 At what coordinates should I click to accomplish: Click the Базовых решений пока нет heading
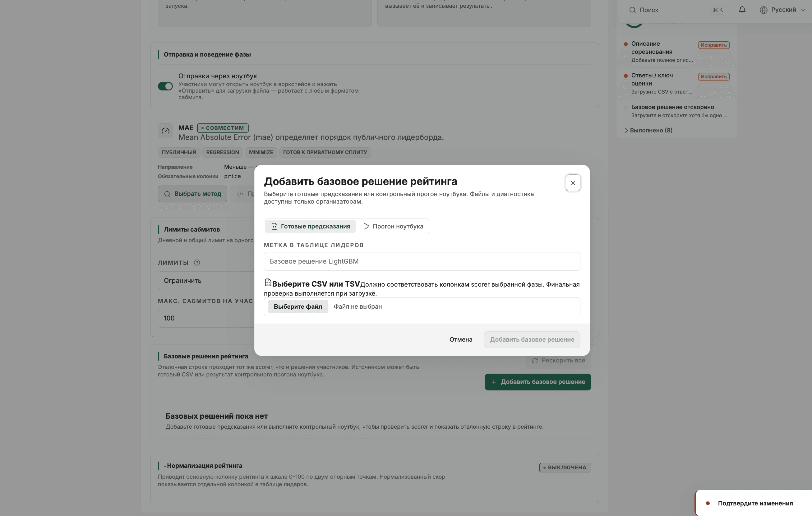pos(216,416)
